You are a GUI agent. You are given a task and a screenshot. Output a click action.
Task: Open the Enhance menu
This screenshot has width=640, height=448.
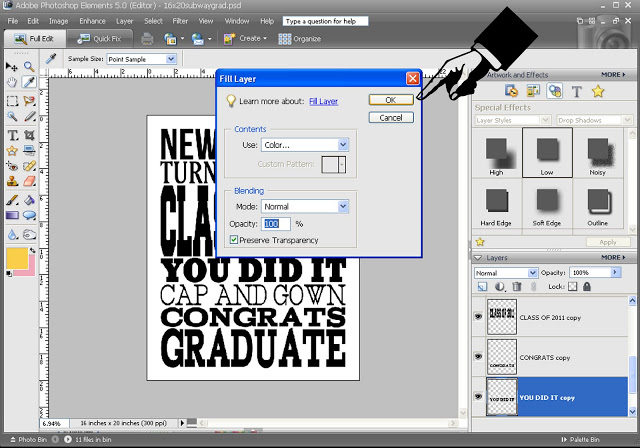[x=92, y=21]
